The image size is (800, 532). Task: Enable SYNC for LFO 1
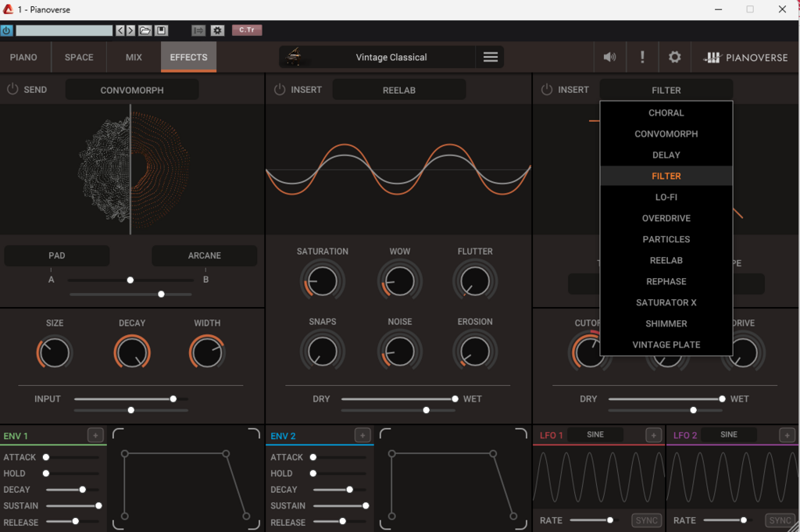646,520
